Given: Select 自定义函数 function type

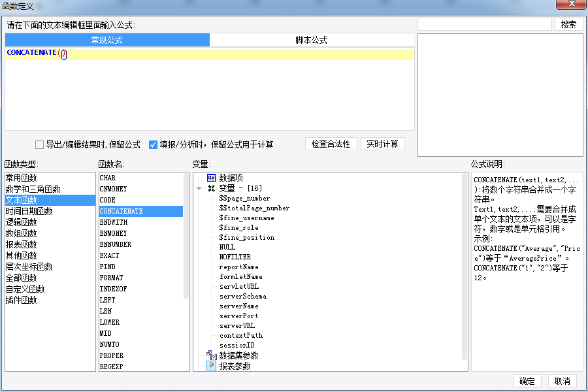Looking at the screenshot, I should click(50, 289).
